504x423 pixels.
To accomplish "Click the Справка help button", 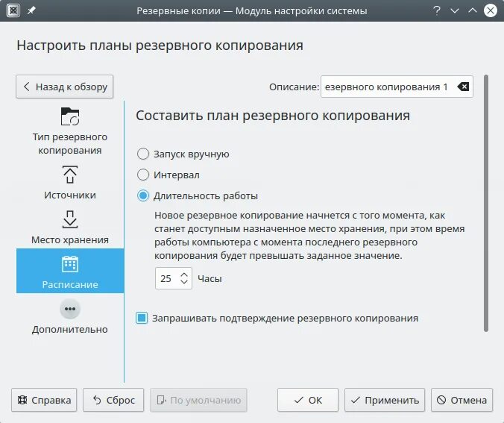I will click(x=44, y=400).
